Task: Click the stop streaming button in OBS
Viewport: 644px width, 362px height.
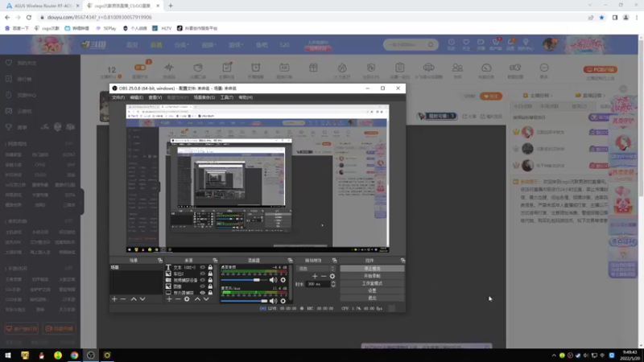Action: 372,269
